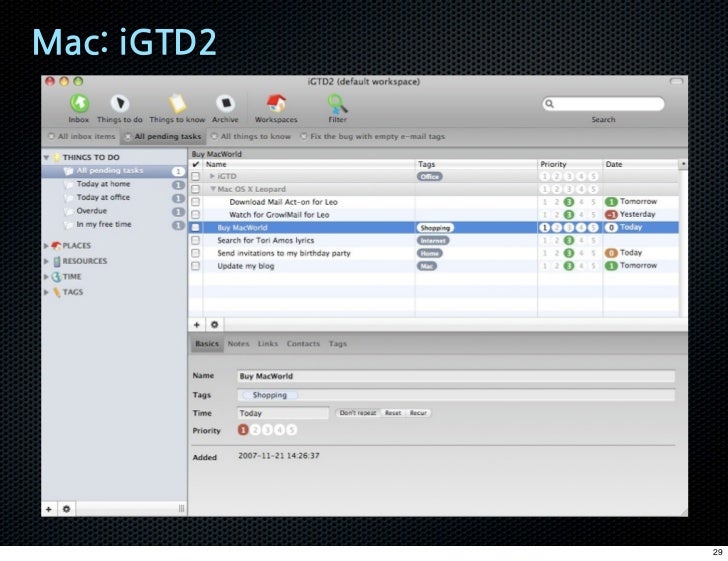728x561 pixels.
Task: Collapse the THINGS TO DO sidebar section
Action: point(46,157)
